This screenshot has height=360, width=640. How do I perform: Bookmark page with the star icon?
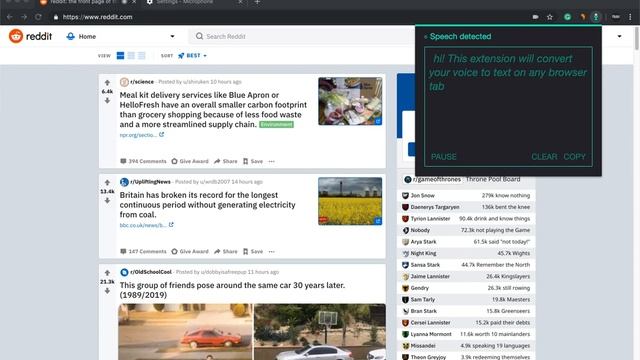coord(550,17)
